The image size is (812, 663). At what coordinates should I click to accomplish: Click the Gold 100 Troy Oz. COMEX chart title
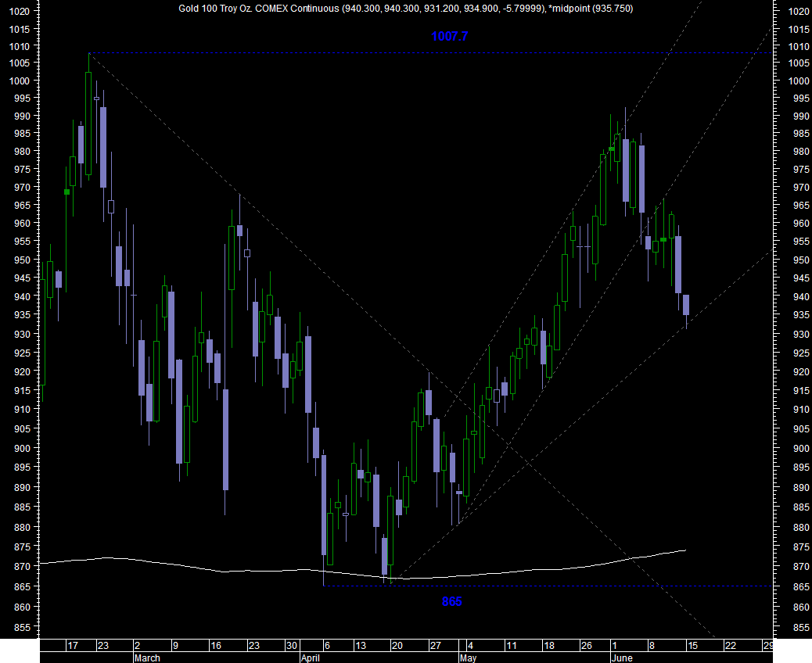[405, 9]
